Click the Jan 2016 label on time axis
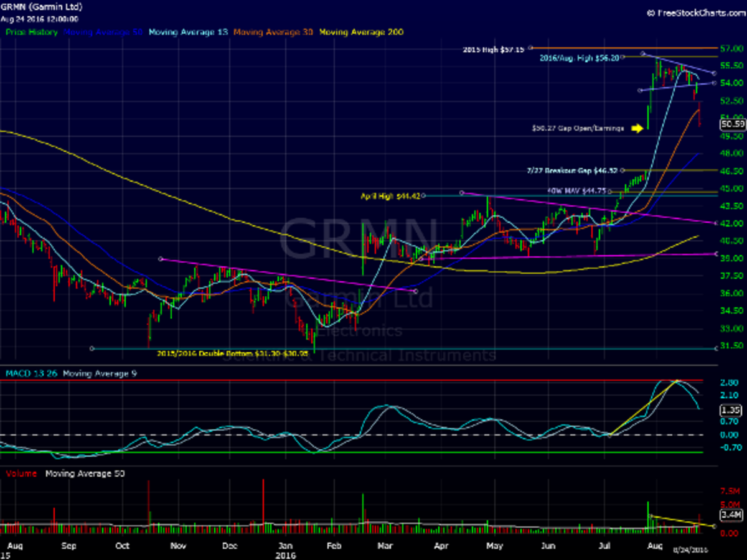Screen dimensions: 747x560 tap(284, 550)
